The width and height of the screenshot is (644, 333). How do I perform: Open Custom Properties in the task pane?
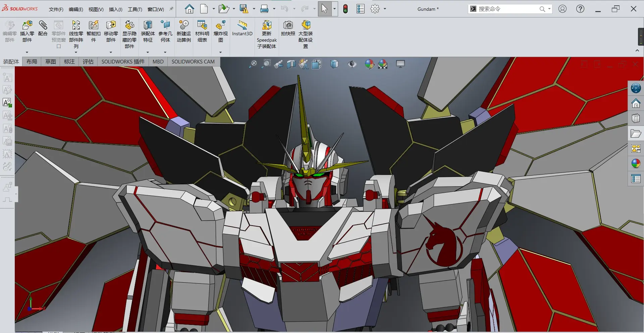click(x=636, y=179)
